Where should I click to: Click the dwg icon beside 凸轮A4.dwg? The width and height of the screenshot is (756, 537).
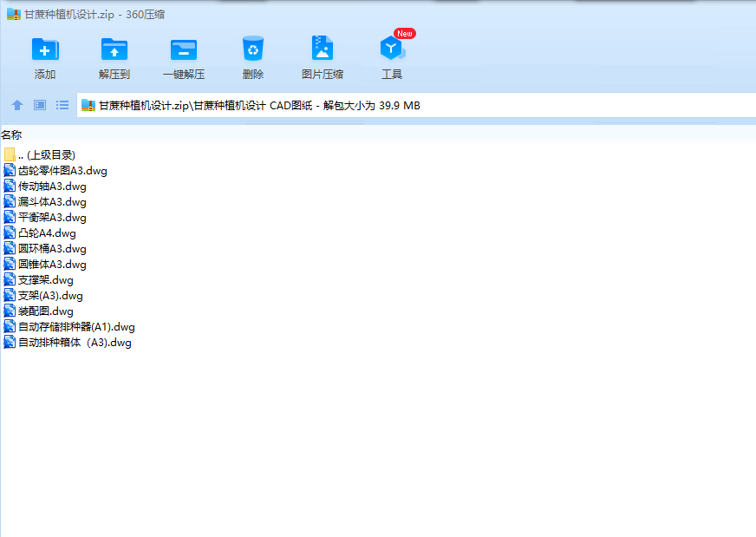[10, 232]
